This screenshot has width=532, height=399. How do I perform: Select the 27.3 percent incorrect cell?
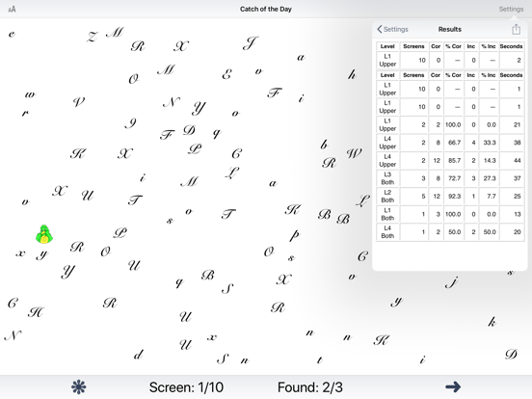489,178
